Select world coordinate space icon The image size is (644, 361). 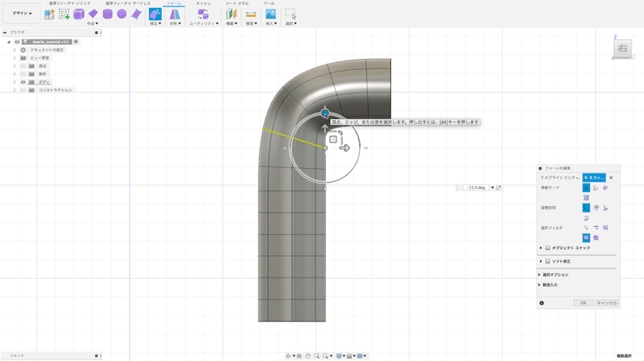coord(586,208)
